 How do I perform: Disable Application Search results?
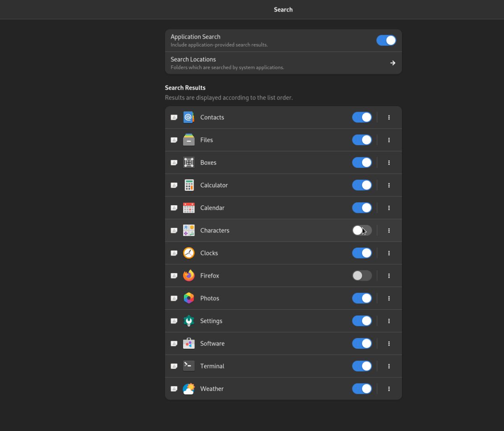coord(386,40)
